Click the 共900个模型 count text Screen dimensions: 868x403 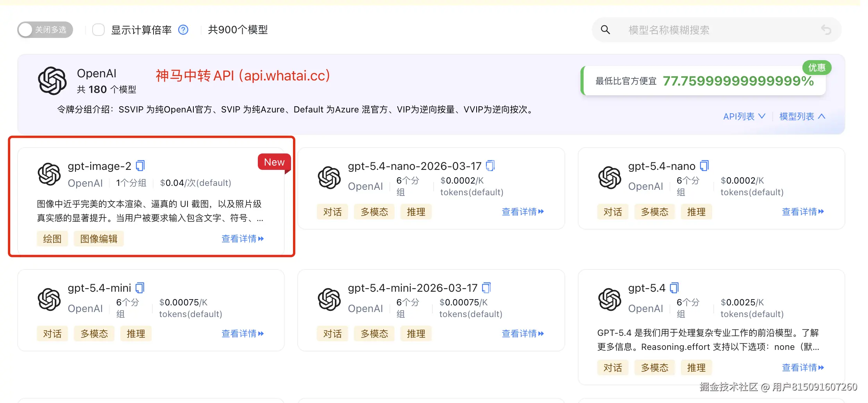pyautogui.click(x=238, y=30)
